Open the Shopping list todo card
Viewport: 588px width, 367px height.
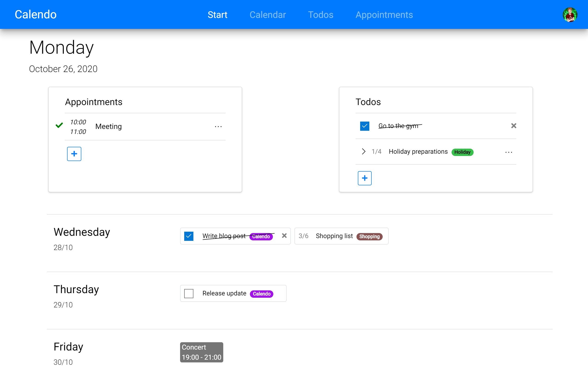coord(334,236)
